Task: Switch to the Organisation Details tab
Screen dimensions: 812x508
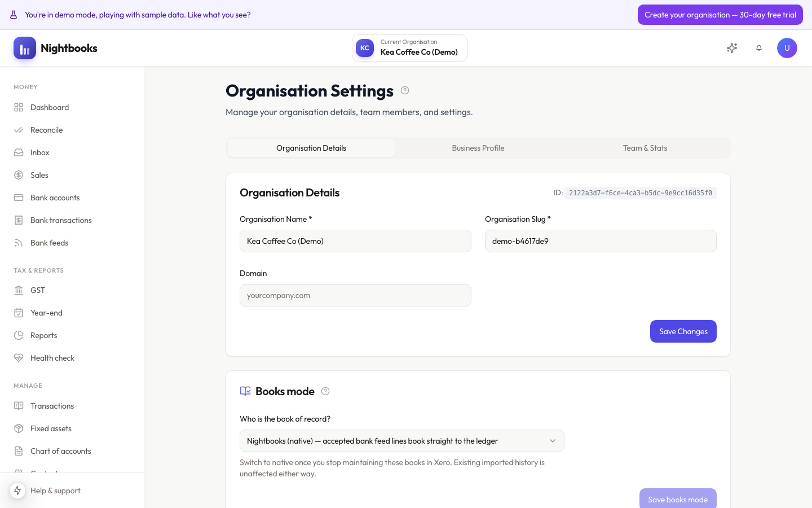Action: coord(311,148)
